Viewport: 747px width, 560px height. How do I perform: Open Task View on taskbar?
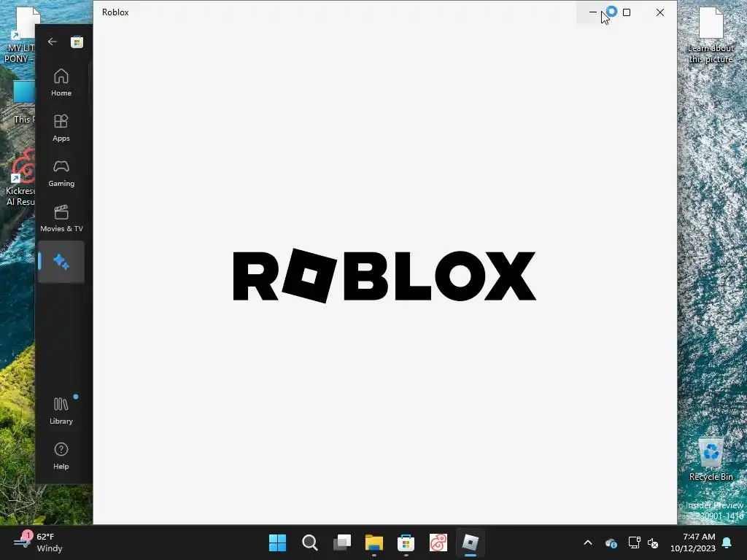(342, 542)
